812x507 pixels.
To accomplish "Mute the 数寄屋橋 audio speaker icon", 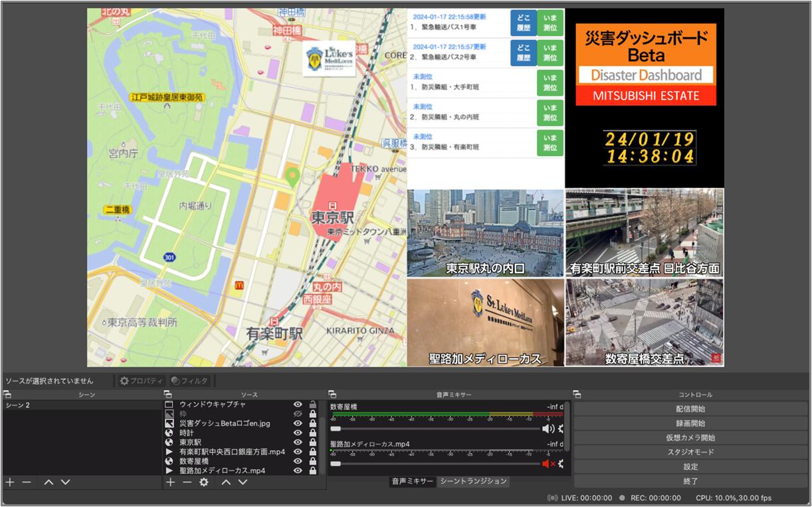I will tap(547, 429).
